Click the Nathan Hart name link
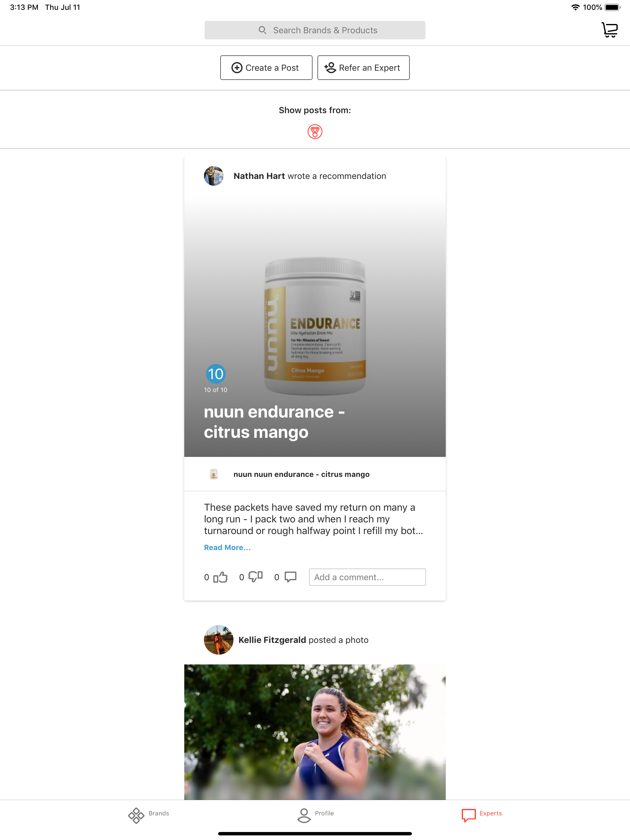This screenshot has width=630, height=840. [x=259, y=176]
